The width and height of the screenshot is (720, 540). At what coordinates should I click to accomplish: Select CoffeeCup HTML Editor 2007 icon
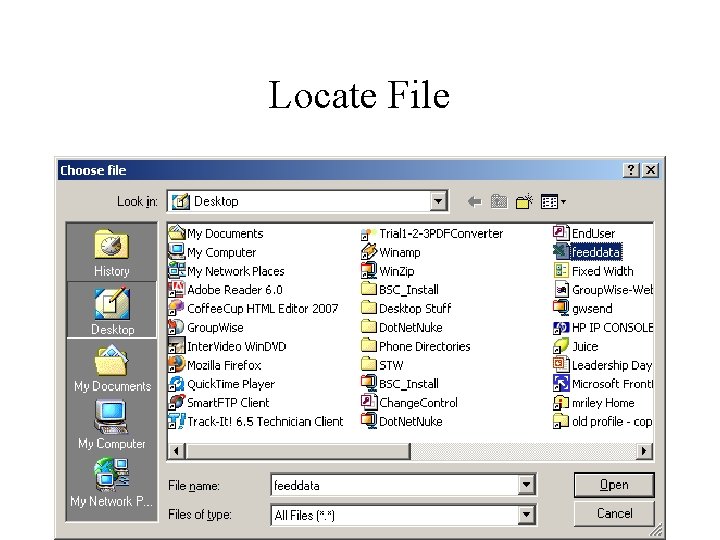(x=176, y=308)
